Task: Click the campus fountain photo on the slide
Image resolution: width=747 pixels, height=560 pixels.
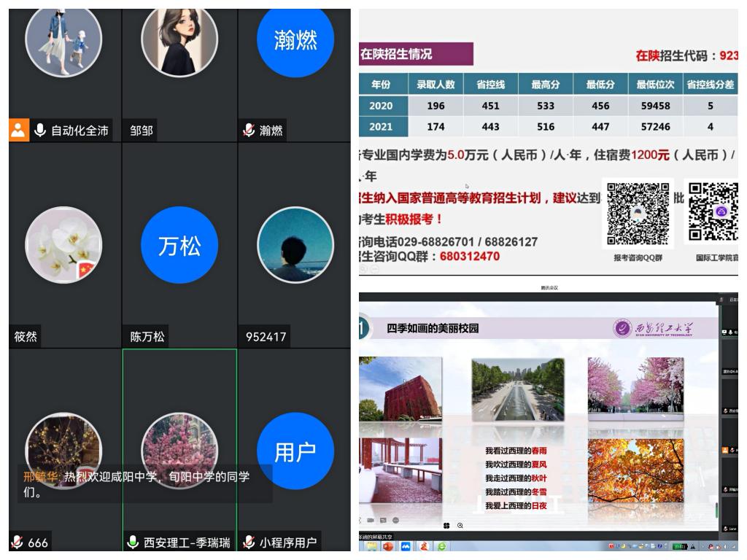Action: (517, 389)
